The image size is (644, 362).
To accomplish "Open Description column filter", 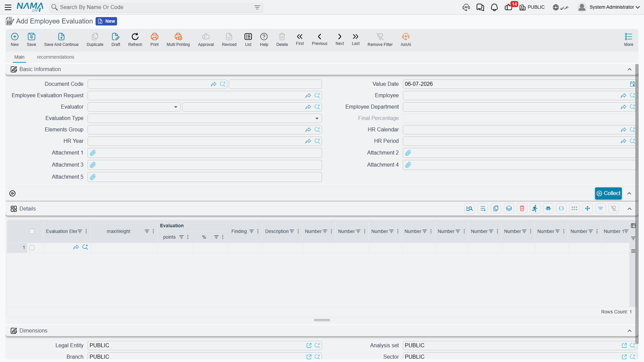I will [x=292, y=231].
